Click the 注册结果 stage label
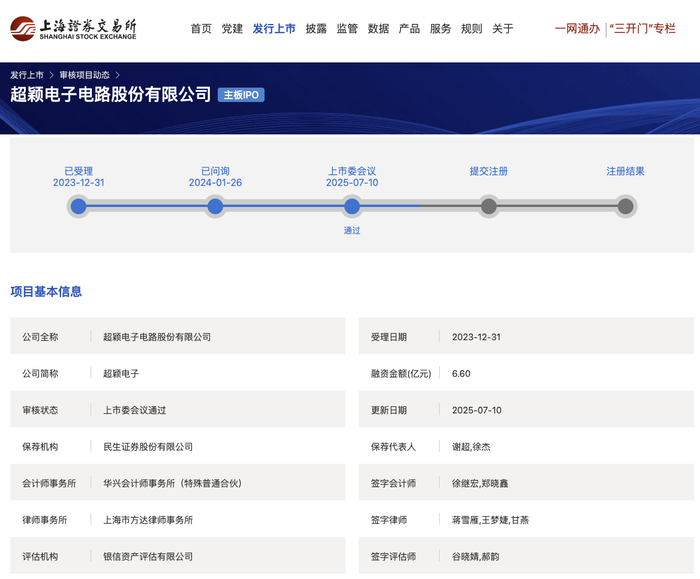The height and width of the screenshot is (579, 700). pos(625,171)
